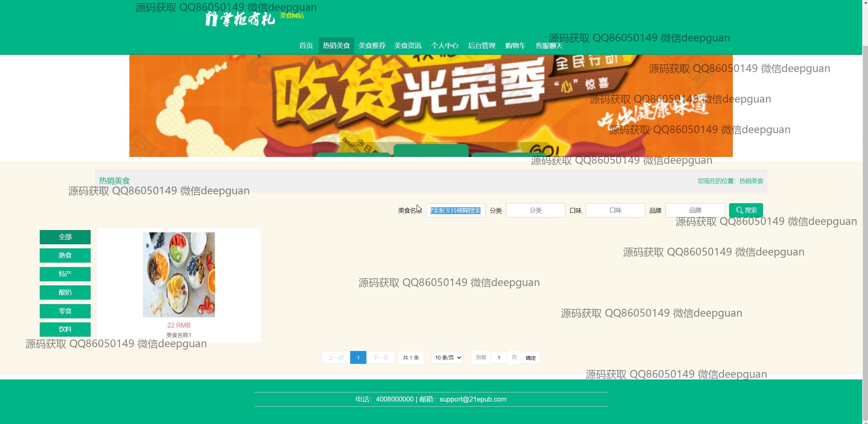This screenshot has width=868, height=424.
Task: Select the 美食推荐 menu item
Action: 372,46
